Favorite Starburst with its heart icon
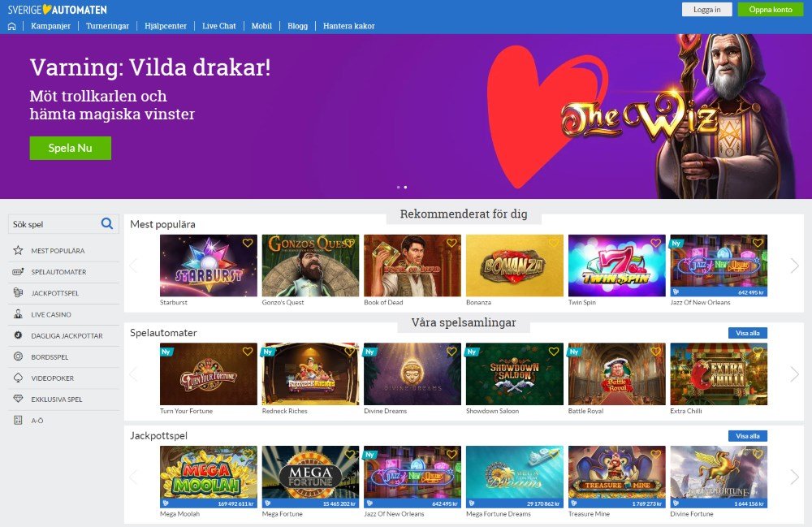Image resolution: width=812 pixels, height=527 pixels. coord(248,243)
